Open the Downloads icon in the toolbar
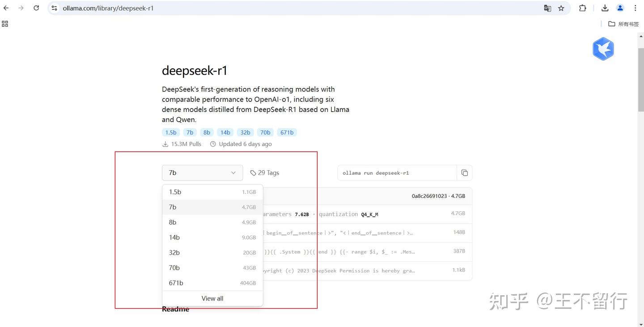This screenshot has width=644, height=327. point(605,8)
